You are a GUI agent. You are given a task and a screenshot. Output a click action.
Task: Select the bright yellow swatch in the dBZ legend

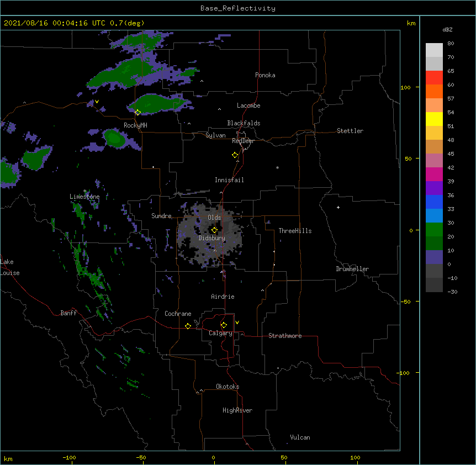point(434,119)
